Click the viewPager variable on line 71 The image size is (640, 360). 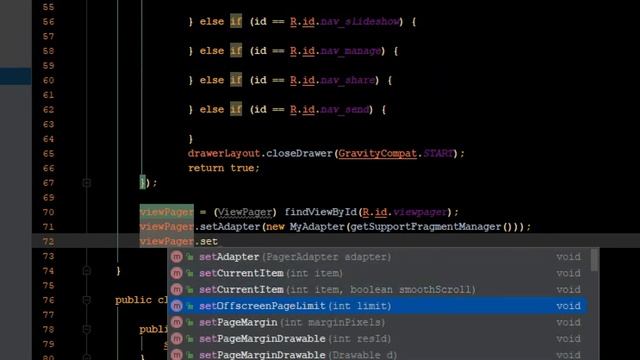click(x=167, y=227)
